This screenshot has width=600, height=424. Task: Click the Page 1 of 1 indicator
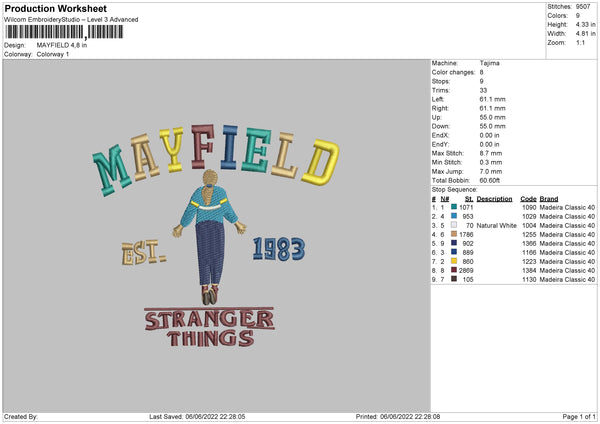(x=579, y=417)
